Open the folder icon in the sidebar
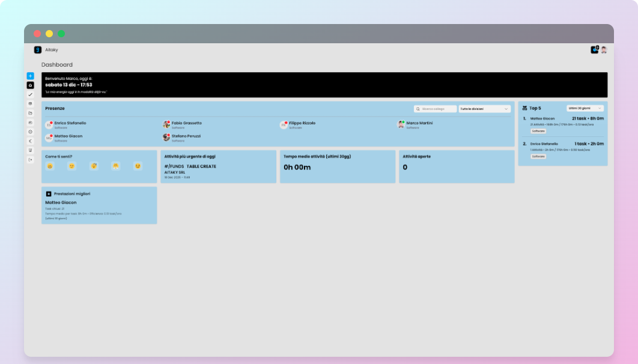Viewport: 638px width, 364px height. (29, 112)
